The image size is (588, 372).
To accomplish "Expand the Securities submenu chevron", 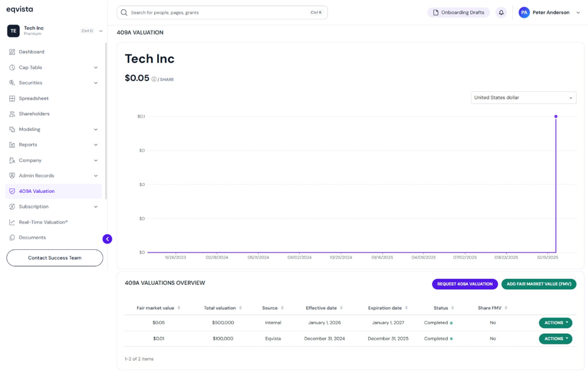I will 96,83.
